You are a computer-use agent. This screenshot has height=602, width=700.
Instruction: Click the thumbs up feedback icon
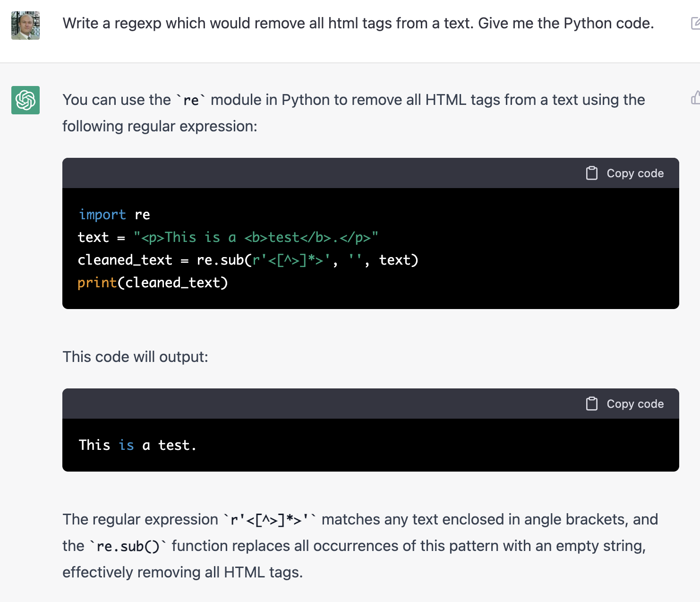tap(695, 98)
